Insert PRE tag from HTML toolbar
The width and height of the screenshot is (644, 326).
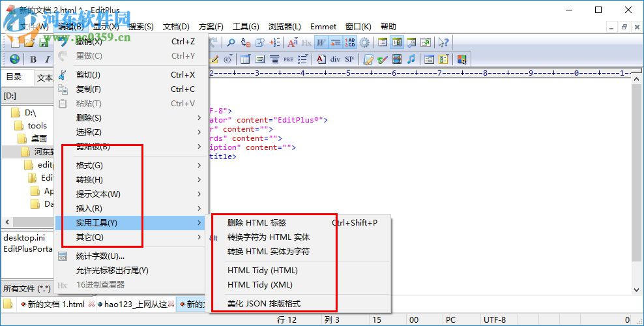[288, 59]
